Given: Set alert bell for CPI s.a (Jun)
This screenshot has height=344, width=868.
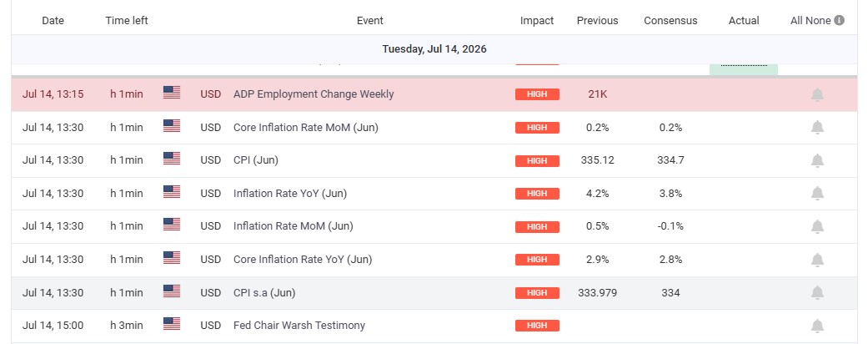Looking at the screenshot, I should coord(817,292).
